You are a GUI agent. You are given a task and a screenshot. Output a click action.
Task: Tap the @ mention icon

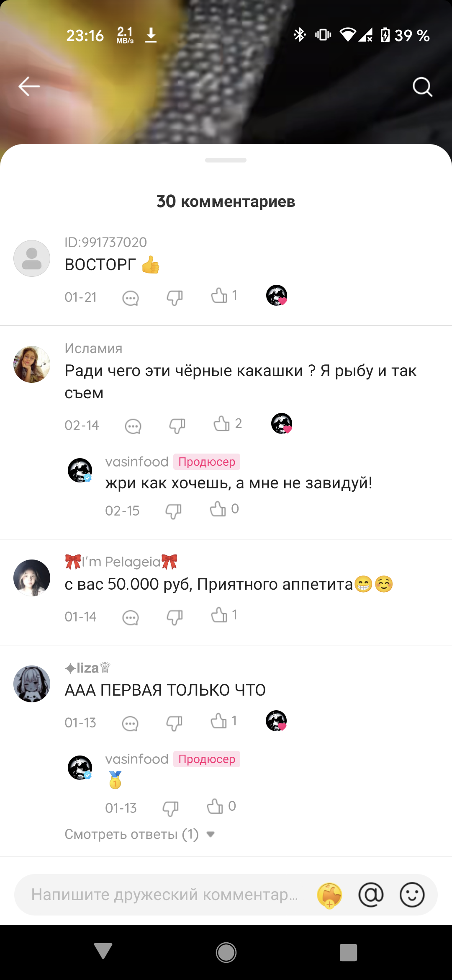coord(371,895)
